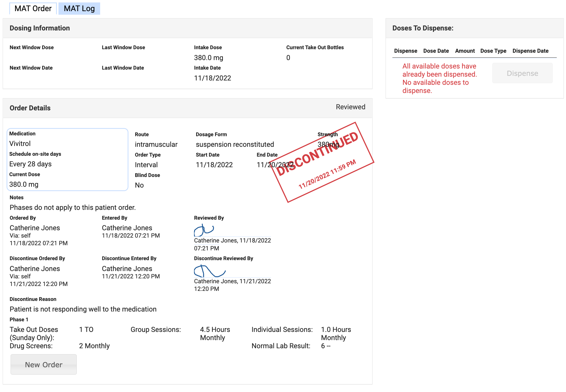Click the Discontinue Reviewed By signature
Image resolution: width=566 pixels, height=392 pixels.
click(210, 271)
